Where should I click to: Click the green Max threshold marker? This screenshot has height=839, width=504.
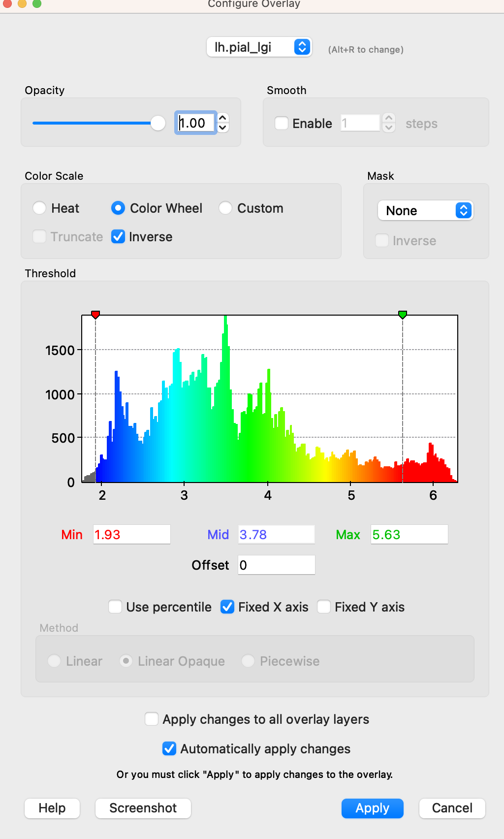coord(403,315)
